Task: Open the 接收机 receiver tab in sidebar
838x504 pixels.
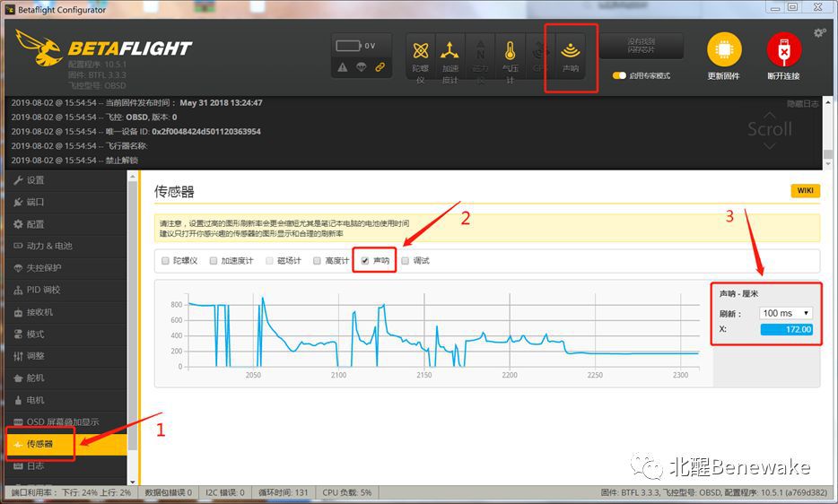Action: 66,312
